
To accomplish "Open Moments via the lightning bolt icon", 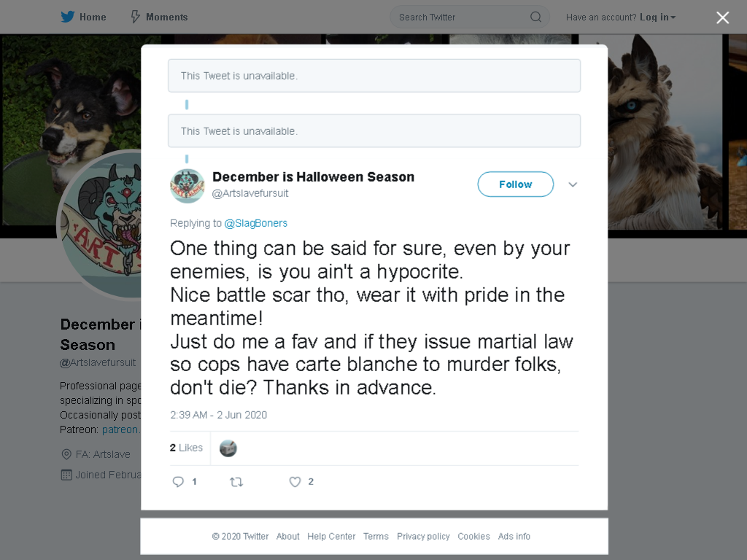I will pos(135,17).
